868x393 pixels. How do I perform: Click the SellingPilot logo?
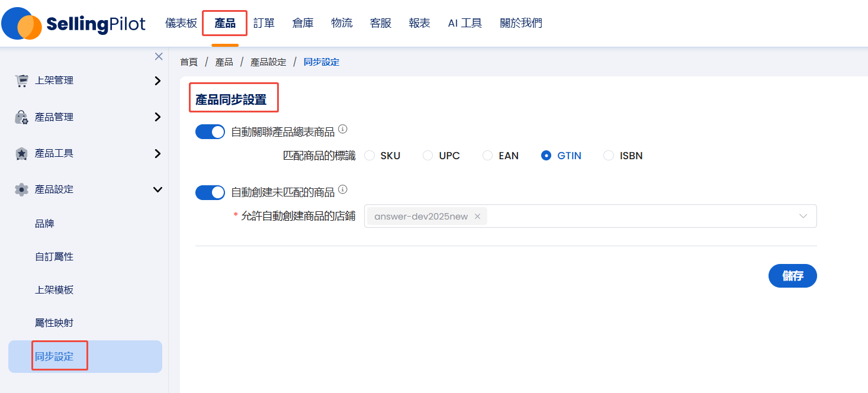click(73, 24)
